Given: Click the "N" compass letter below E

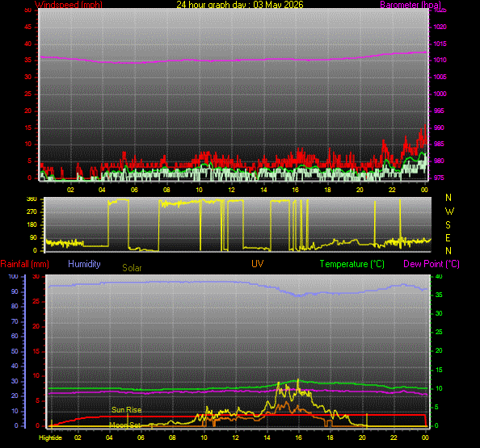Looking at the screenshot, I should (x=448, y=251).
